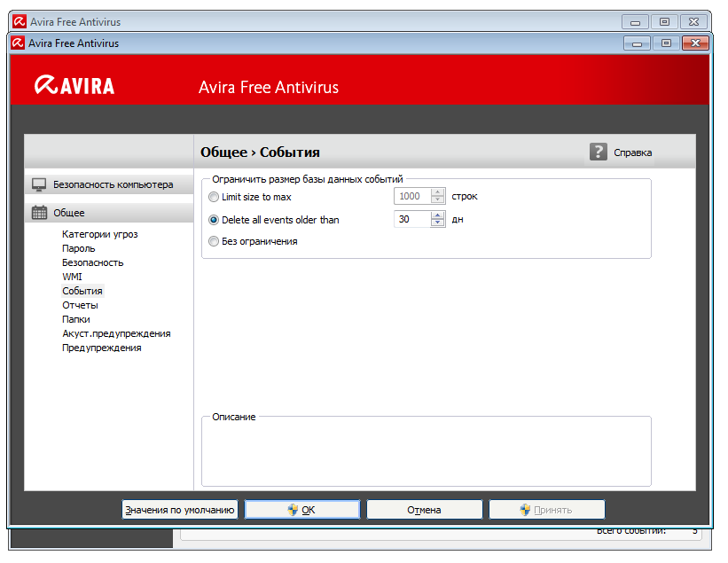Select the WMI settings item
Viewport: 728px width, 563px height.
(72, 277)
